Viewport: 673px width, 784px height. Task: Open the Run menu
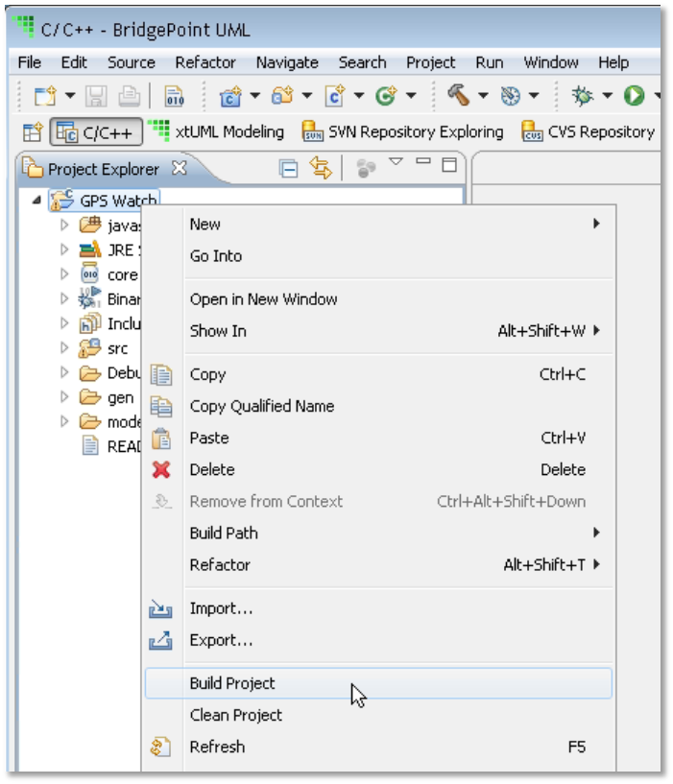pos(490,62)
